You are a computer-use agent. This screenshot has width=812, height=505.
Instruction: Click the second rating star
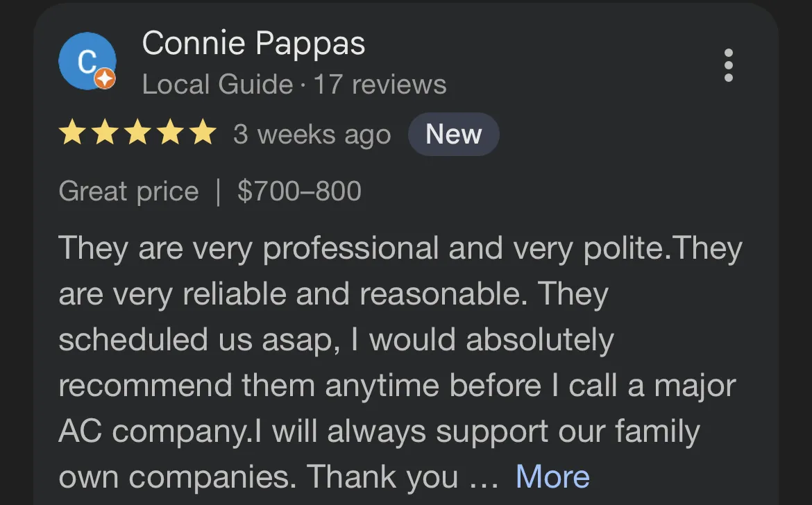coord(105,133)
